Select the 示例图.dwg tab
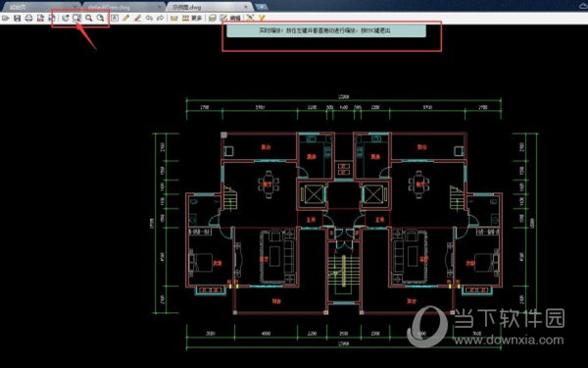Screen dimensions: 588x368 [x=210, y=8]
